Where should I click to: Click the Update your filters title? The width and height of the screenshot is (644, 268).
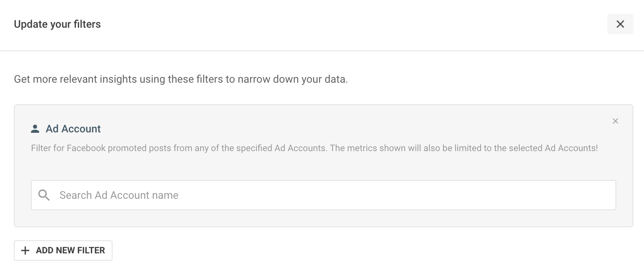[57, 24]
